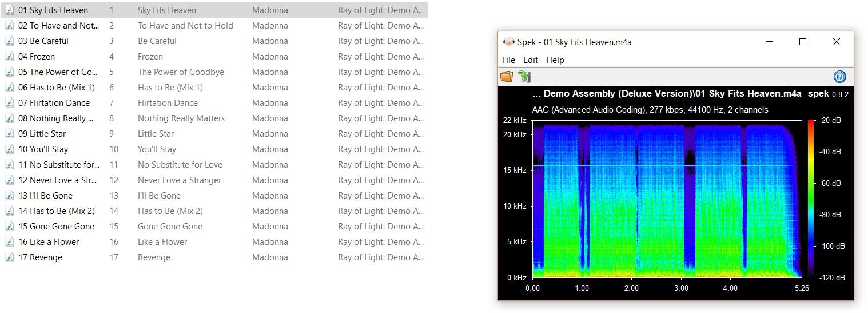The width and height of the screenshot is (868, 313).
Task: Open the Edit menu in Spek
Action: click(x=531, y=60)
